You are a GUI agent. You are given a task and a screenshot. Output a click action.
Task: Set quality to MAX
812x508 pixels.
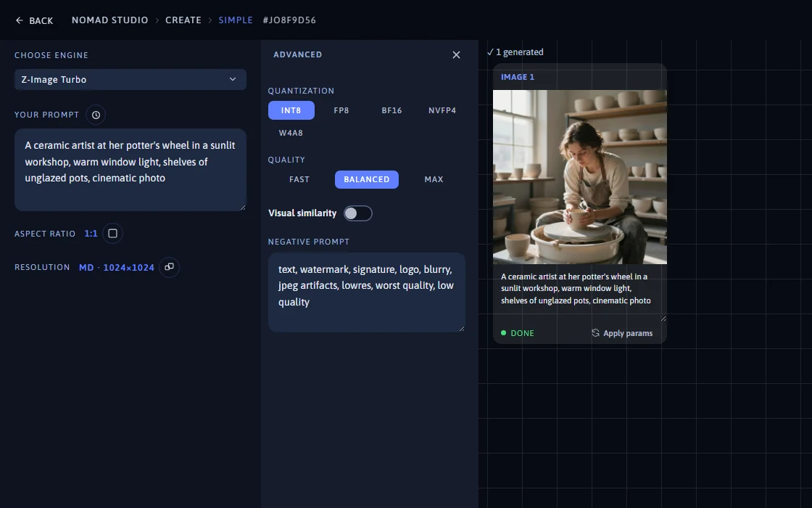pos(434,179)
